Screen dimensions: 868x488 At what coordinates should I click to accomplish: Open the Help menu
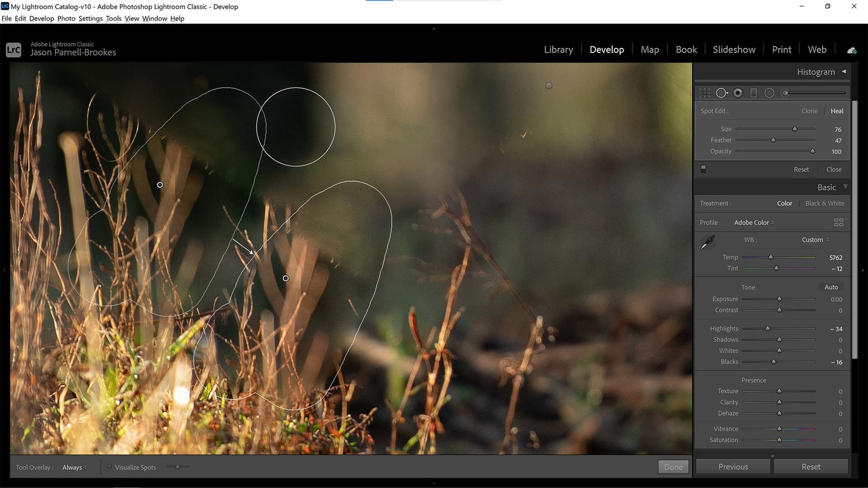click(x=177, y=19)
